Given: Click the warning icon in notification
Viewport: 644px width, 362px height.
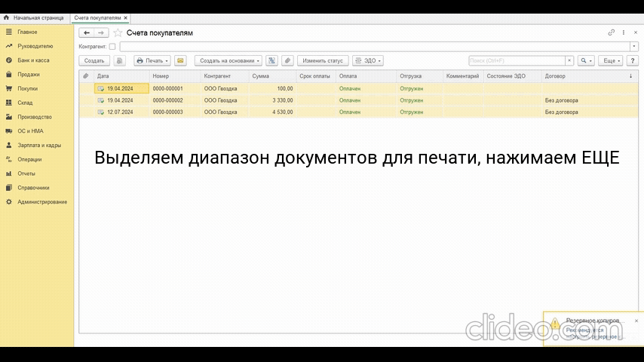Looking at the screenshot, I should (x=555, y=324).
